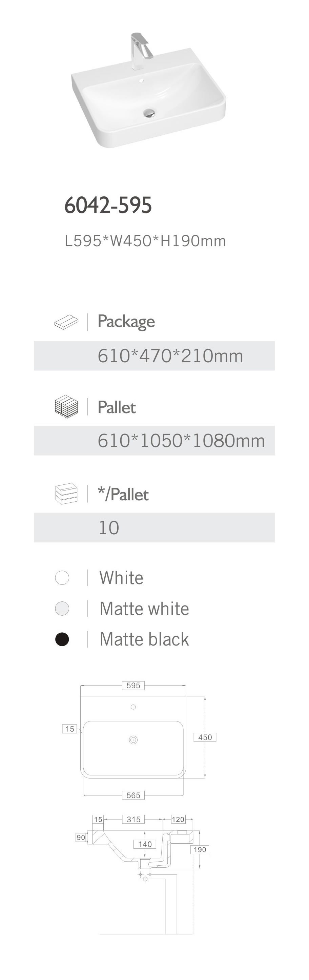
Task: Select the Matte black color swatch
Action: pos(62,639)
